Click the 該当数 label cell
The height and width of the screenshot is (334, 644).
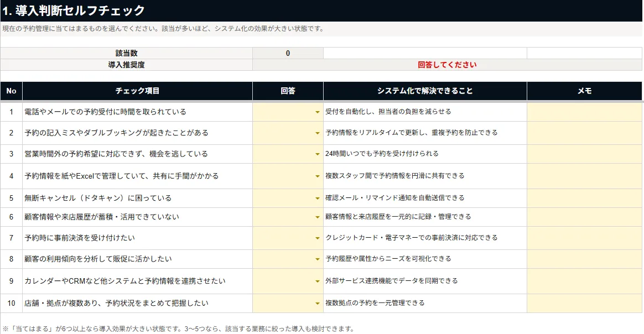(x=127, y=53)
